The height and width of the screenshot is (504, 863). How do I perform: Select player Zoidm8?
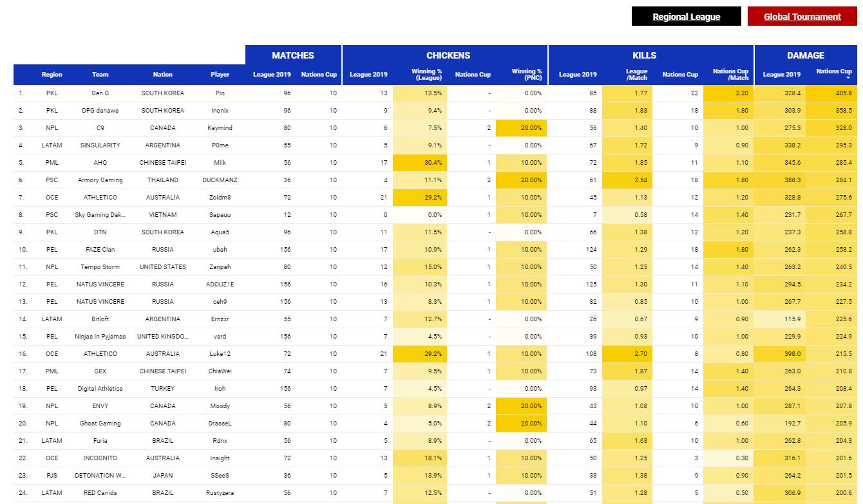(x=220, y=198)
